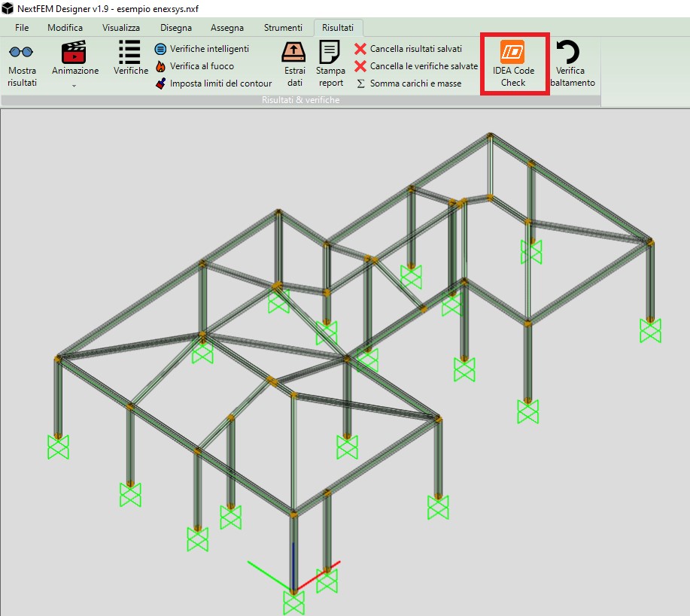Screen dimensions: 690x616
Task: Open the Modifica tab
Action: [x=65, y=28]
